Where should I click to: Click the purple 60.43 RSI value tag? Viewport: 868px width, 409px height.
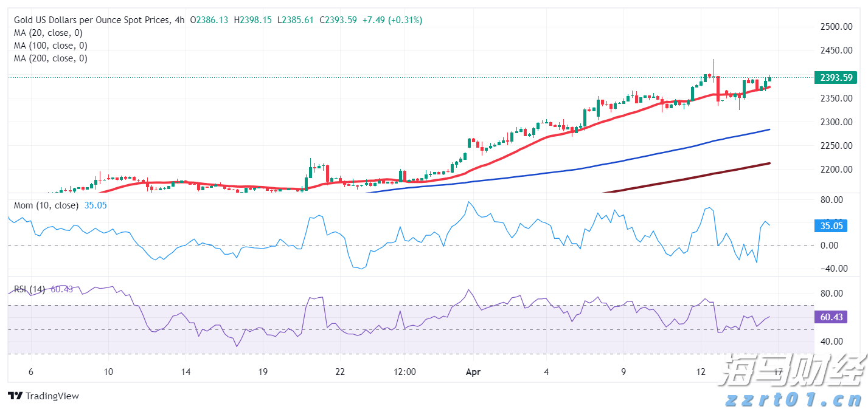pos(831,317)
